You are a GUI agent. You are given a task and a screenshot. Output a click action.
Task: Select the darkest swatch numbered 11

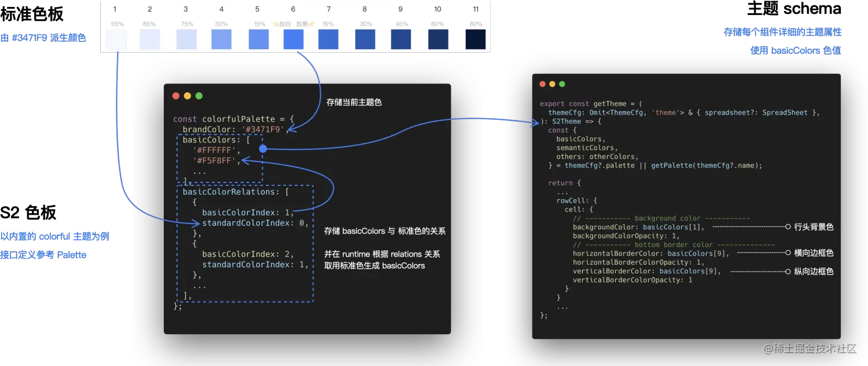pyautogui.click(x=476, y=39)
